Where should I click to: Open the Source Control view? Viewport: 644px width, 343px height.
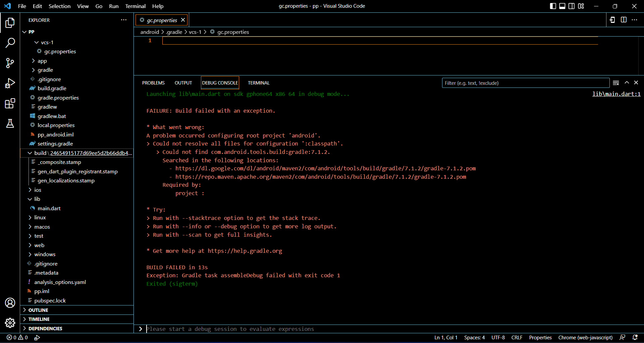[10, 63]
